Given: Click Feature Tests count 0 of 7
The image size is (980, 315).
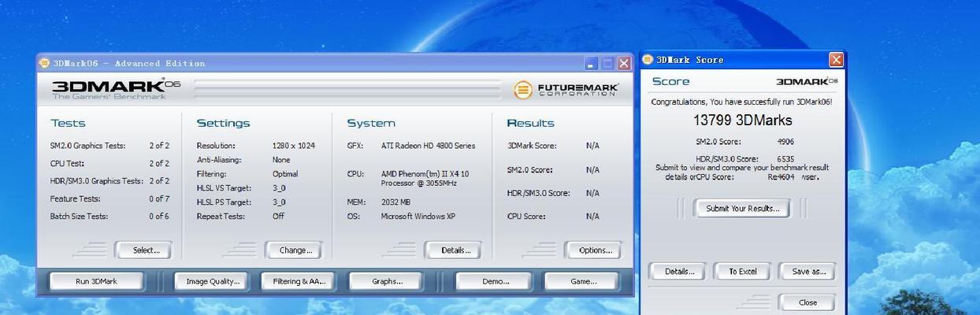Looking at the screenshot, I should click(159, 199).
